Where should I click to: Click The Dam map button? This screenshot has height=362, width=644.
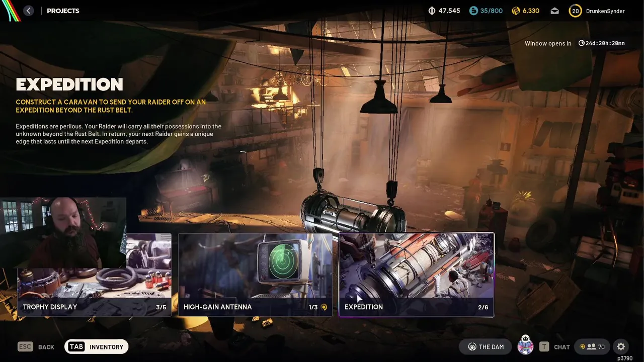pos(485,346)
